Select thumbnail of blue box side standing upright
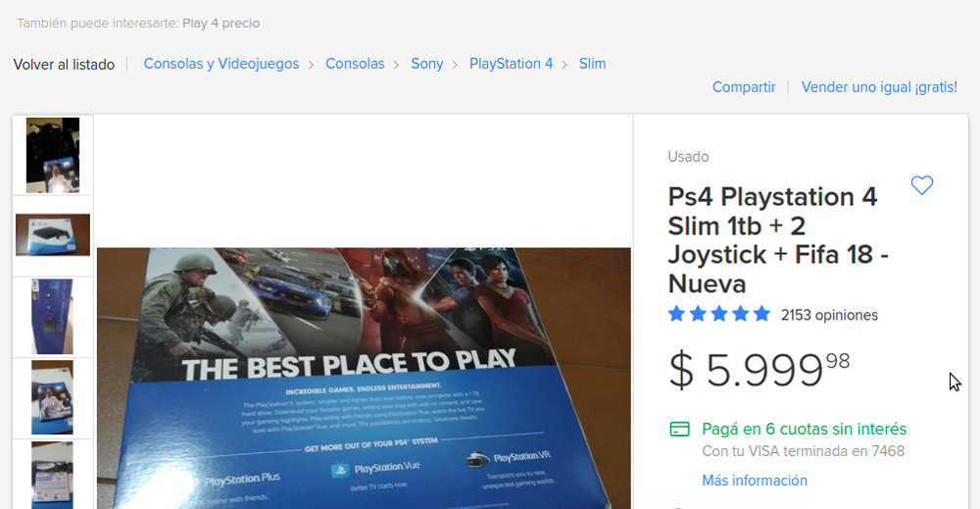This screenshot has width=980, height=509. (53, 316)
